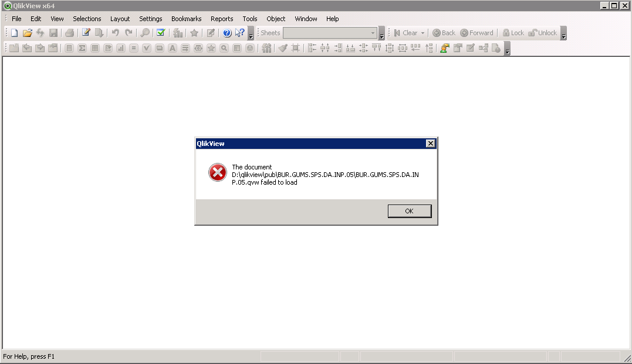Expand the Clear button dropdown arrow
The width and height of the screenshot is (632, 364).
[423, 33]
